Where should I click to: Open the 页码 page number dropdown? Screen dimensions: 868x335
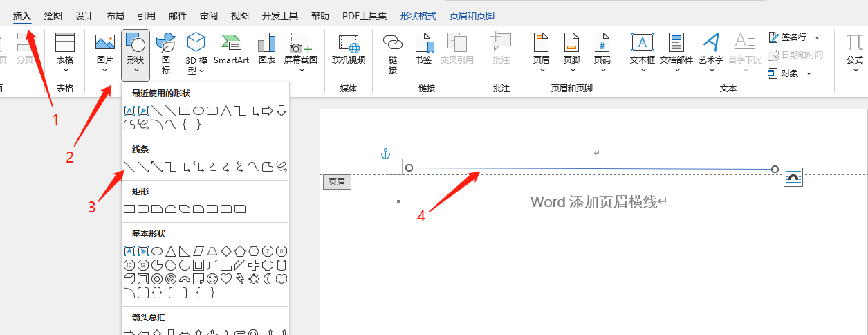coord(602,53)
